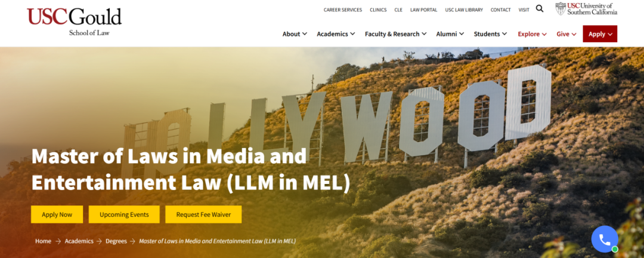Click the Request Fee Waiver button
The width and height of the screenshot is (644, 258).
pos(203,214)
